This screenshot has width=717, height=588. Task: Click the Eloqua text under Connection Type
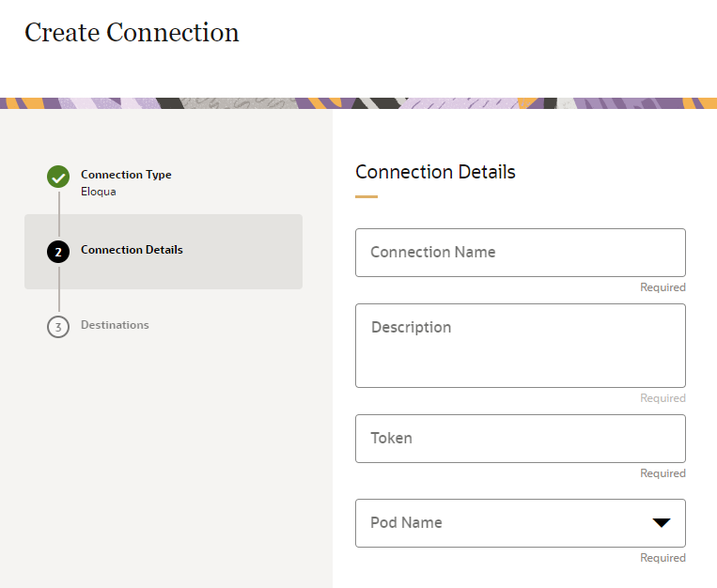pos(99,192)
